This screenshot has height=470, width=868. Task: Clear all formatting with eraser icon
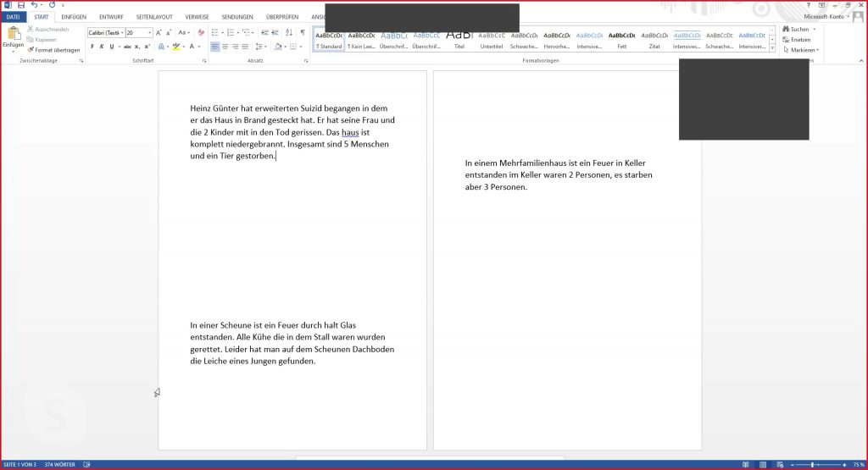201,33
